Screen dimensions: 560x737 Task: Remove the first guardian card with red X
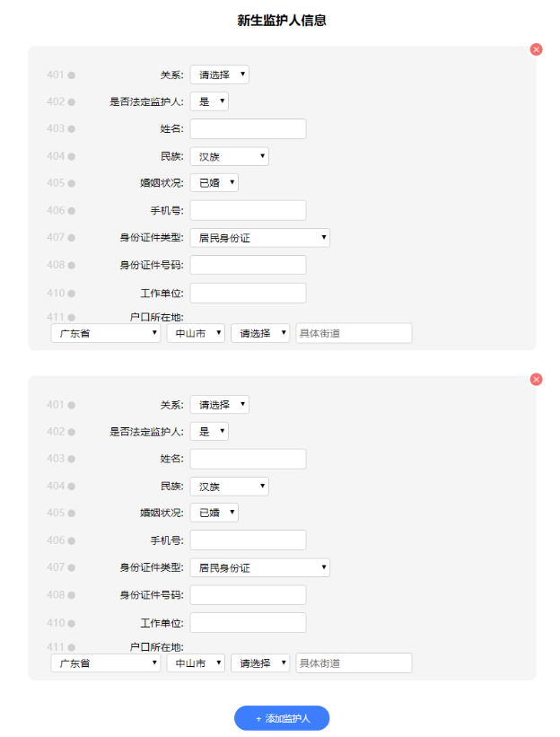pyautogui.click(x=536, y=49)
